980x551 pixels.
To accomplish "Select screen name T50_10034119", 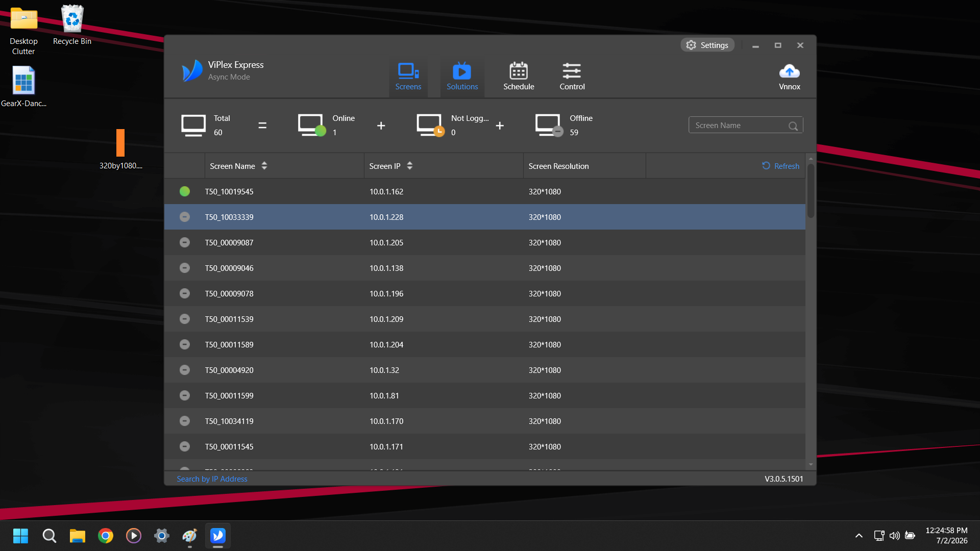I will click(x=229, y=421).
